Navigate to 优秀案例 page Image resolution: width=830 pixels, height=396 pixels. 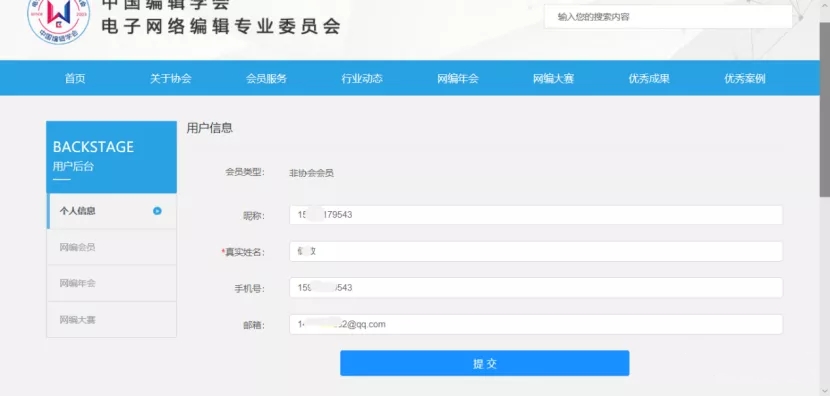click(x=745, y=79)
